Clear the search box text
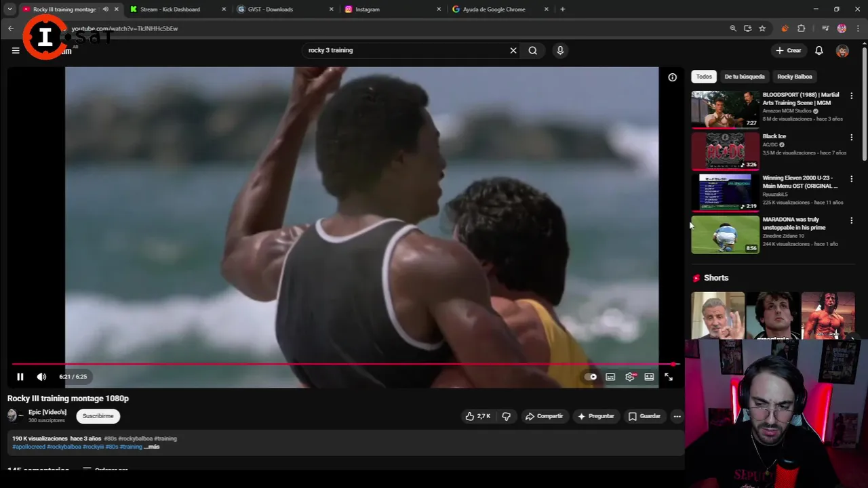Screen dimensions: 868x488 tap(513, 50)
